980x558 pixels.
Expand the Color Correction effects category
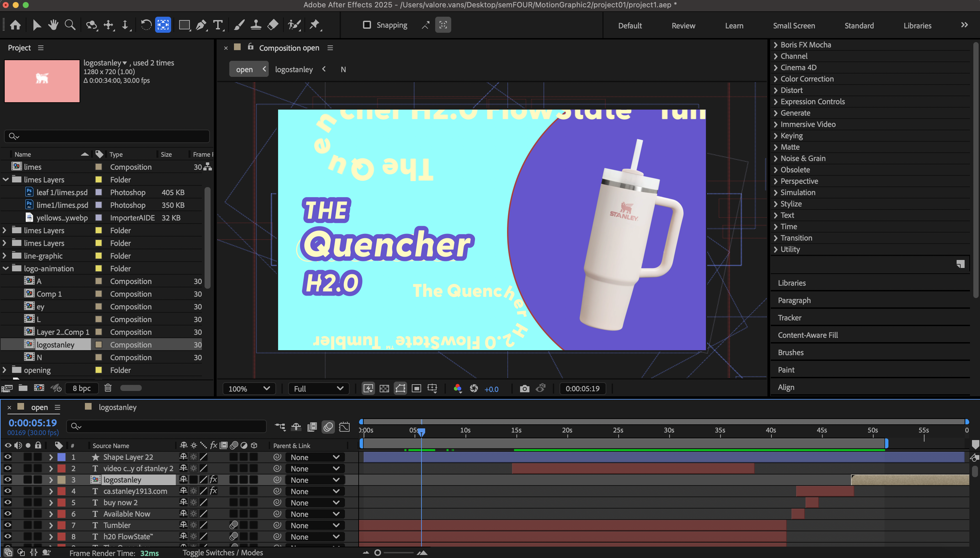[776, 79]
